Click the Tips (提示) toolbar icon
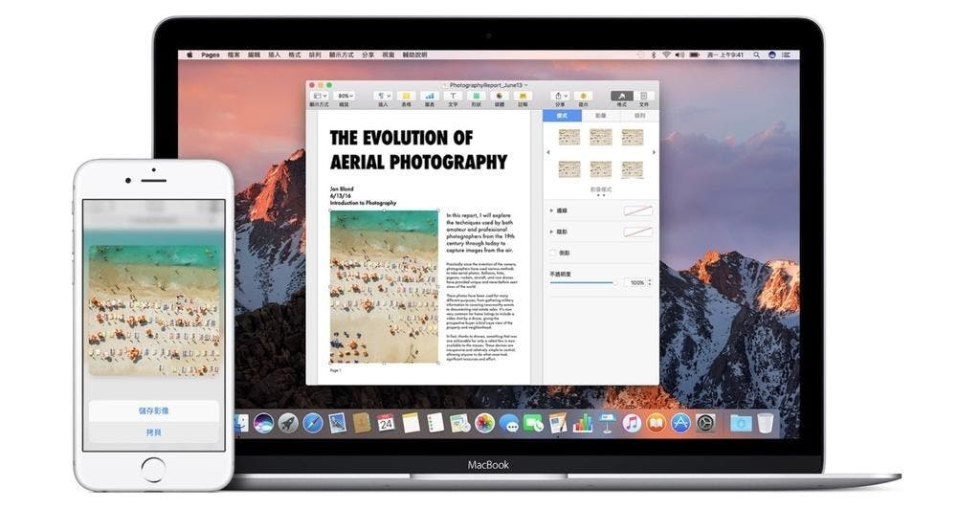Image resolution: width=980 pixels, height=509 pixels. pyautogui.click(x=583, y=97)
